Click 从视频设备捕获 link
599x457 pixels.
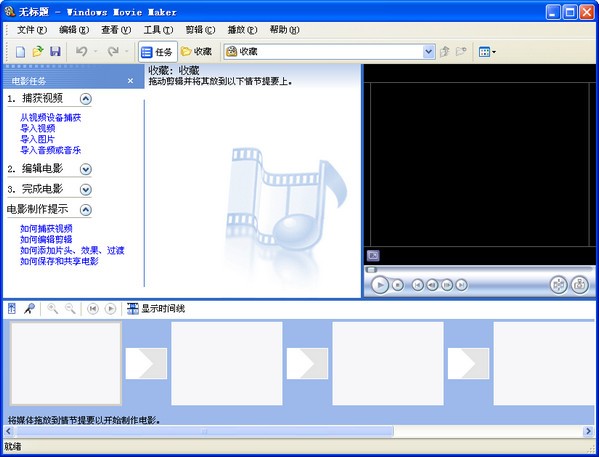[x=51, y=117]
